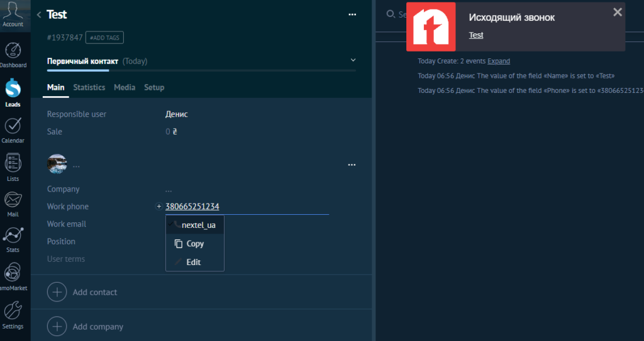Switch to the Setup tab
Screen dimensions: 644x341
[154, 87]
